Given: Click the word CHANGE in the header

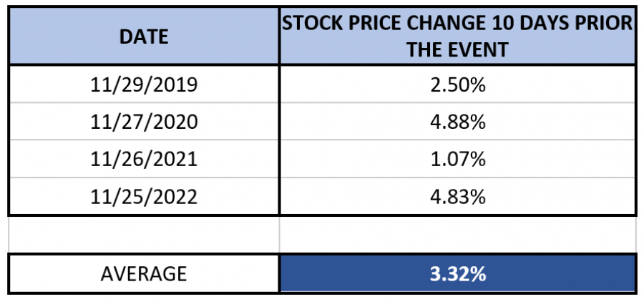Looking at the screenshot, I should (439, 23).
